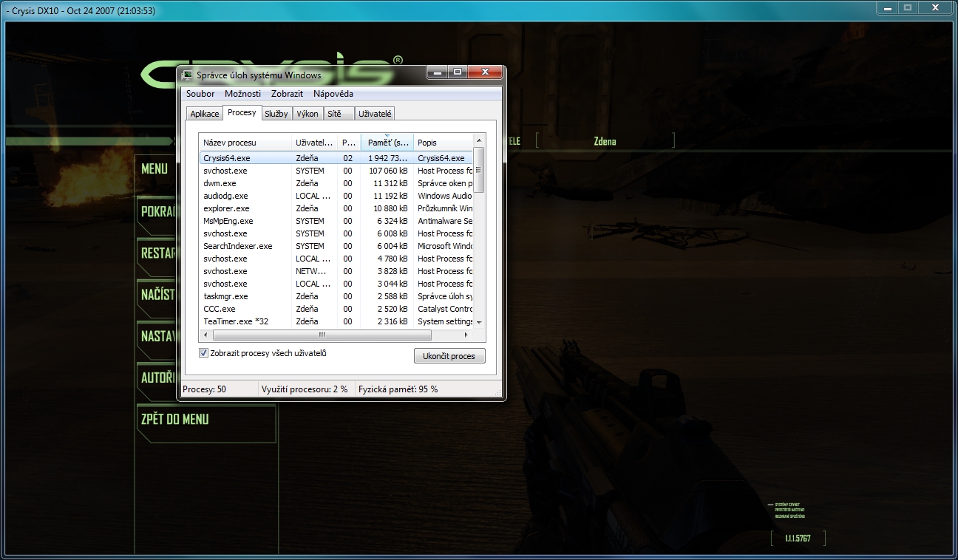
Task: Click the process list scroll-up arrow
Action: click(x=479, y=140)
